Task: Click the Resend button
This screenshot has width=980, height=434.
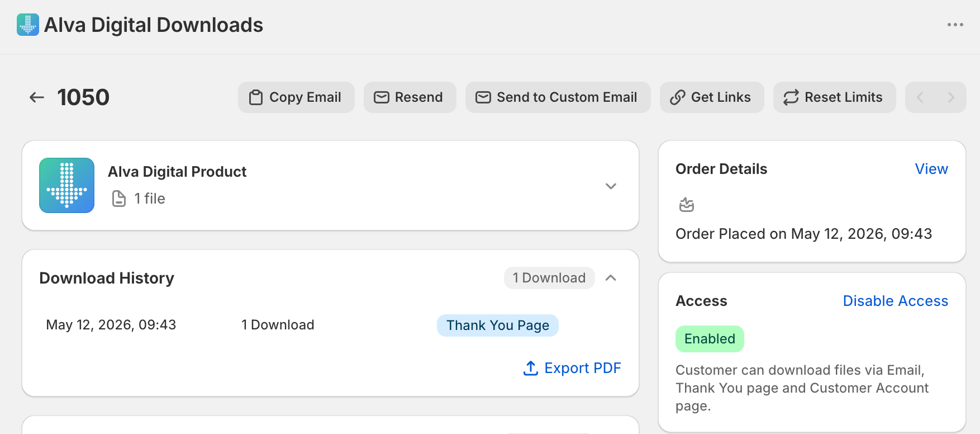Action: [x=410, y=97]
